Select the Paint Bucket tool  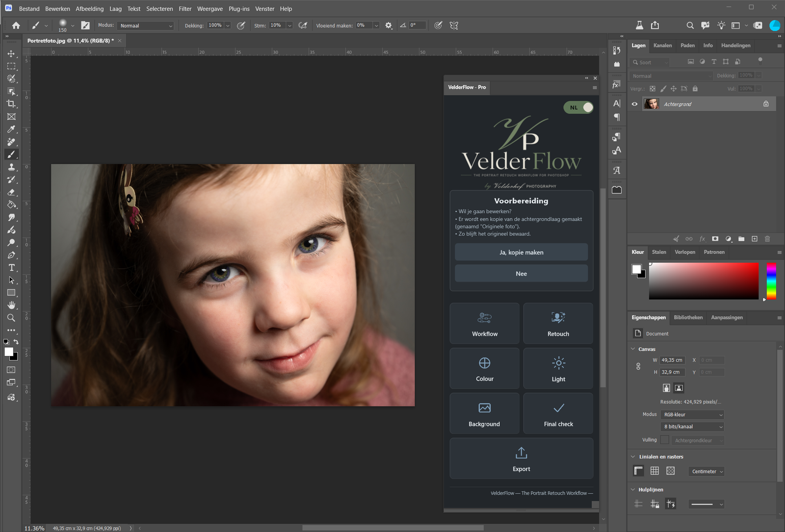pos(11,204)
